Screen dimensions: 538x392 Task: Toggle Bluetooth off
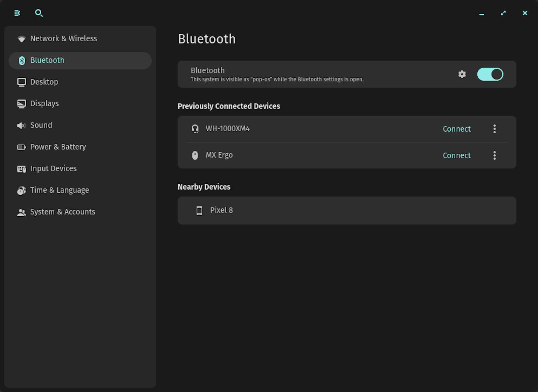(x=490, y=74)
